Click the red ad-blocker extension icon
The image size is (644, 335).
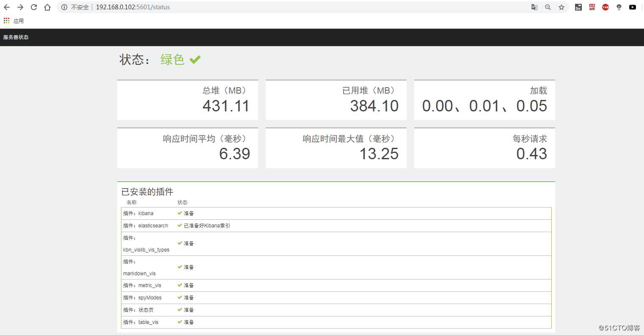tap(592, 7)
